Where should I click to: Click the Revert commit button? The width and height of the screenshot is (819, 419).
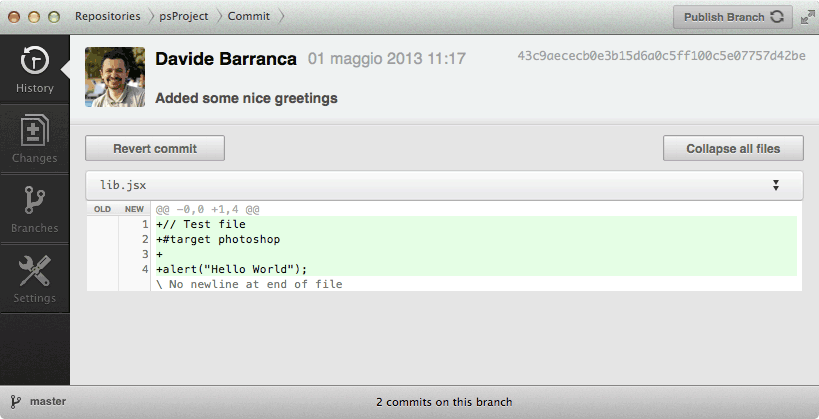(x=155, y=148)
